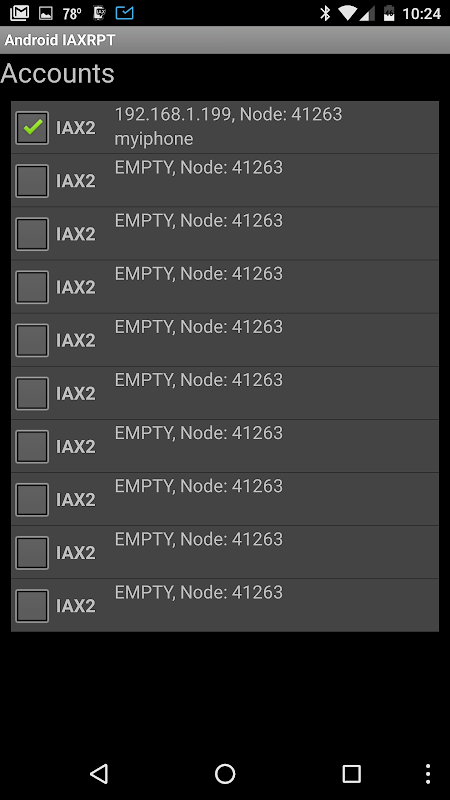Open the 192.168.1.199 myiphone account entry
This screenshot has width=450, height=800.
pyautogui.click(x=225, y=128)
